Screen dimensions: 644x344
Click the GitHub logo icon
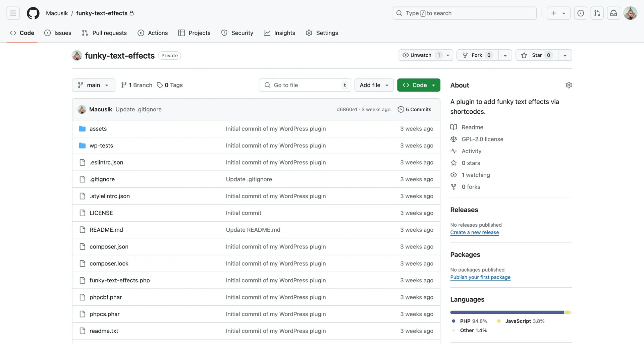33,13
